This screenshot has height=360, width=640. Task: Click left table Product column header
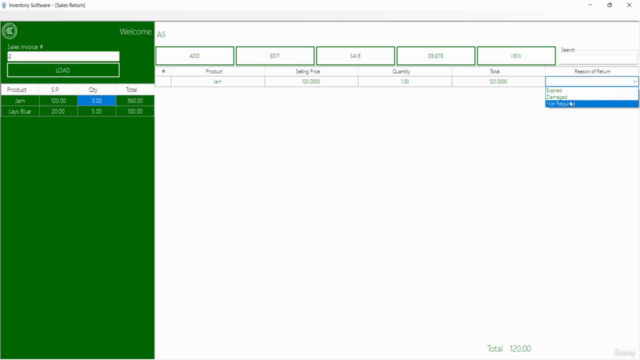20,90
